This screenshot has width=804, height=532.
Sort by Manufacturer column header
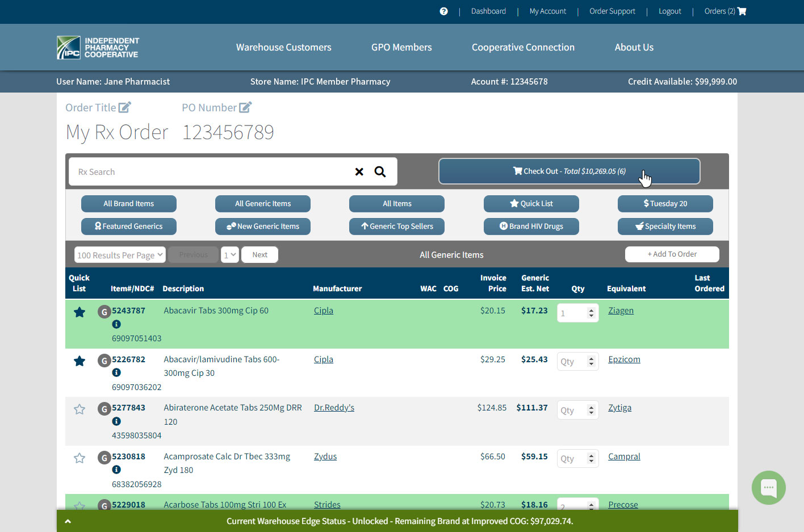tap(337, 288)
